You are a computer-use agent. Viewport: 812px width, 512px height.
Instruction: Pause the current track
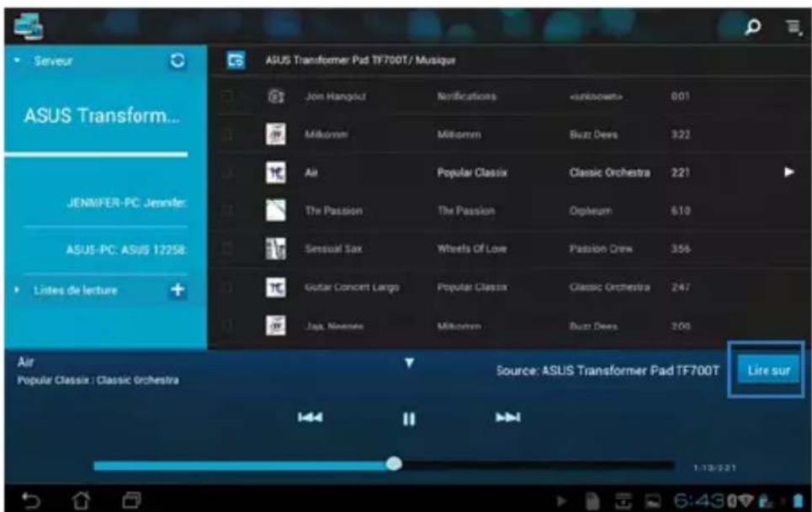(x=409, y=419)
